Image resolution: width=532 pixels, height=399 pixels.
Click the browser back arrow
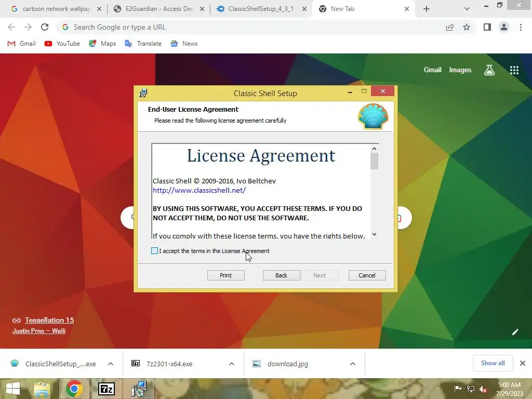tap(11, 27)
